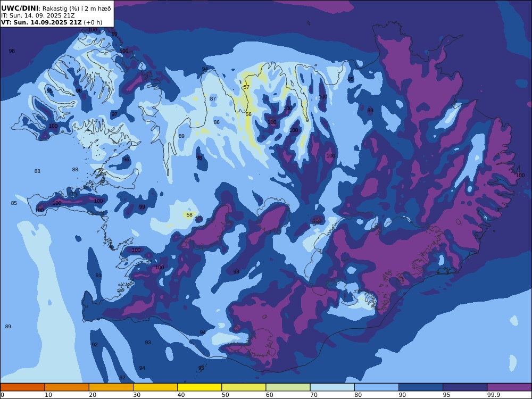Click the map value 96
The width and height of the screenshot is (532, 399).
[x=126, y=160]
